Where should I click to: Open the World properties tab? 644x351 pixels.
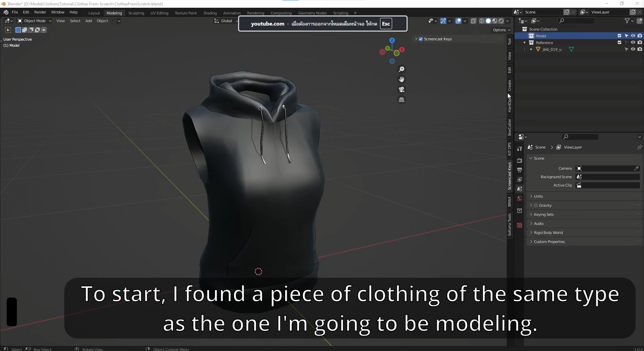tap(519, 198)
